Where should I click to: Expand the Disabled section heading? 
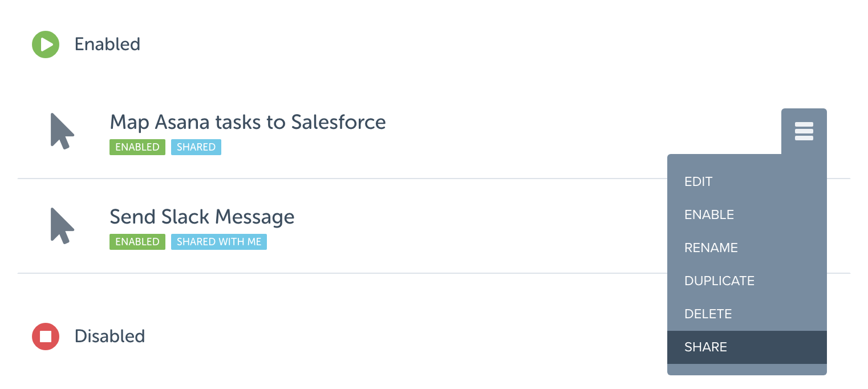coord(109,336)
